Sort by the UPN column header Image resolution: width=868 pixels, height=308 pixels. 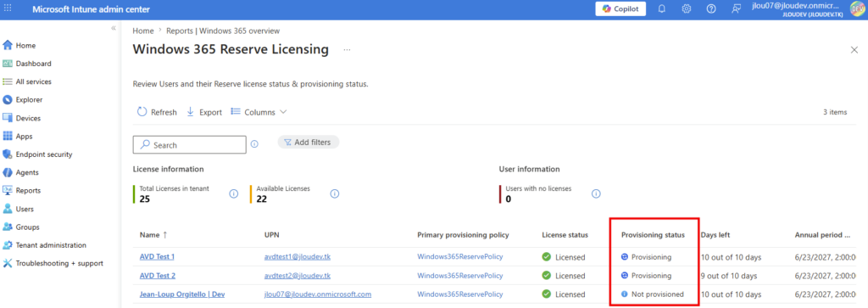tap(272, 235)
